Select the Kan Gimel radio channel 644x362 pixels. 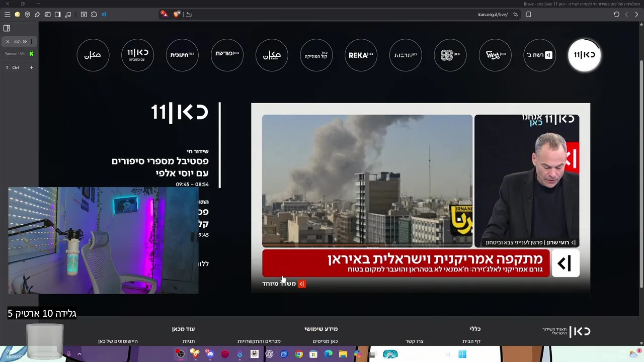point(495,55)
